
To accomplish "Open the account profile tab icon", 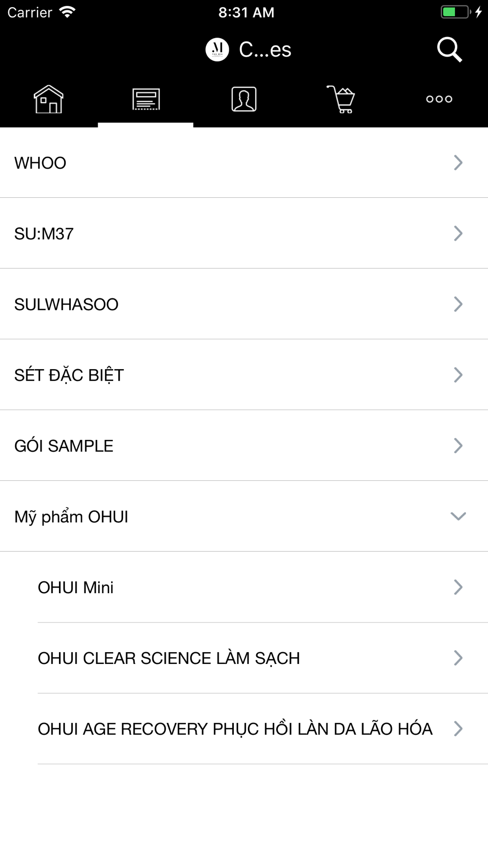I will pos(244,99).
